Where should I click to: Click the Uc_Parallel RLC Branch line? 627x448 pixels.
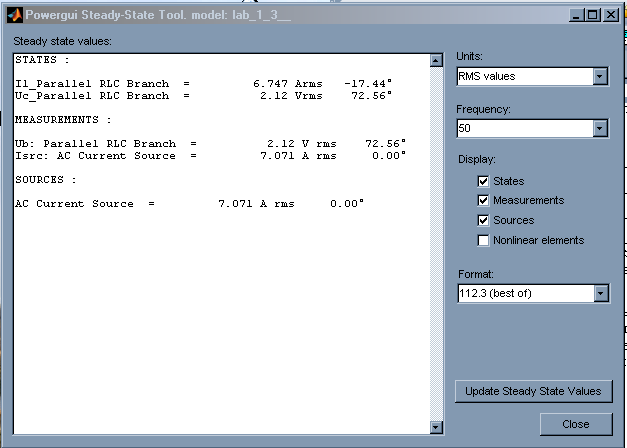tap(204, 96)
